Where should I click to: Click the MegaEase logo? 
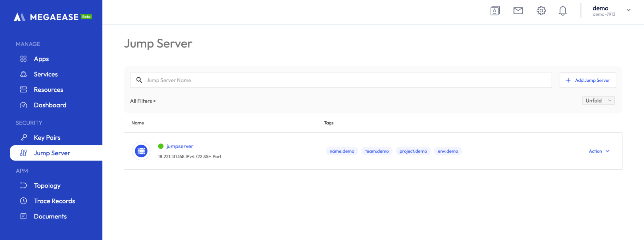(x=53, y=17)
